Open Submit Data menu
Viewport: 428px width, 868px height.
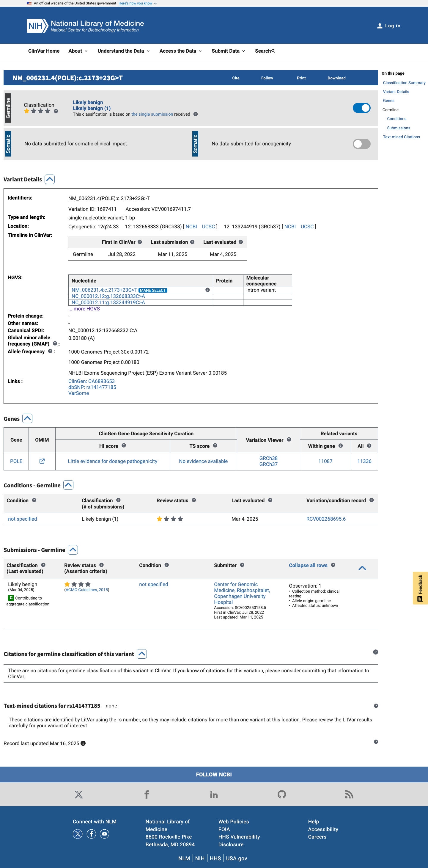tap(228, 51)
